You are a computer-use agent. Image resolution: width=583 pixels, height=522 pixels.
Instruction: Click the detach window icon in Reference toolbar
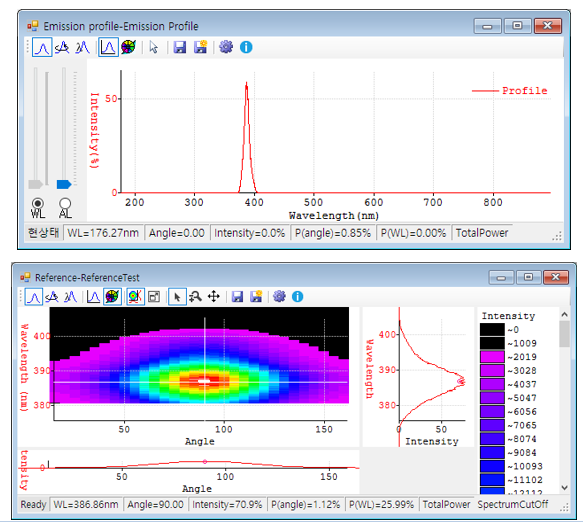[x=154, y=297]
